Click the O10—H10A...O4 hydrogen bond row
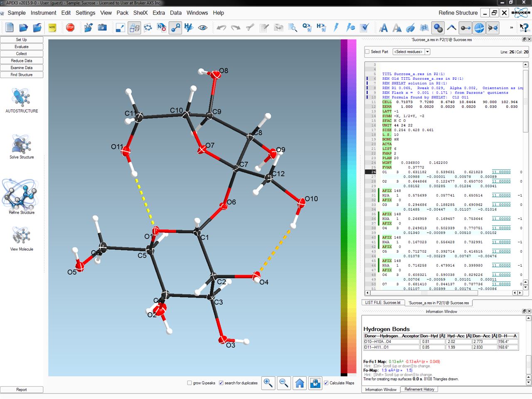Viewport: 532px width, 399px height. coord(441,342)
